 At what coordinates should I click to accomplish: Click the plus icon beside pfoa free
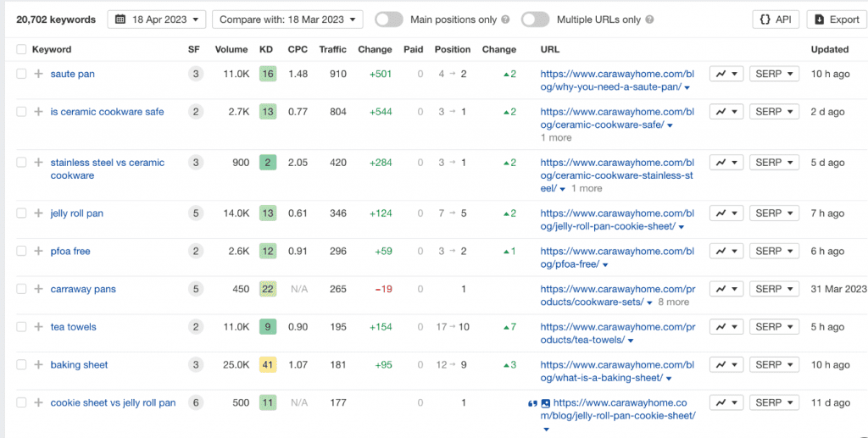coord(38,252)
